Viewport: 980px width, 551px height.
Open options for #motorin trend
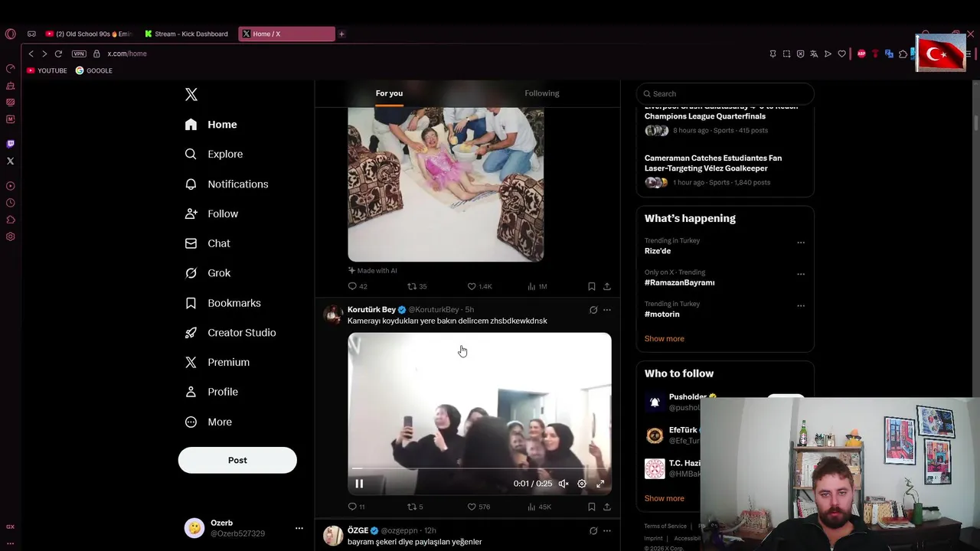tap(801, 306)
